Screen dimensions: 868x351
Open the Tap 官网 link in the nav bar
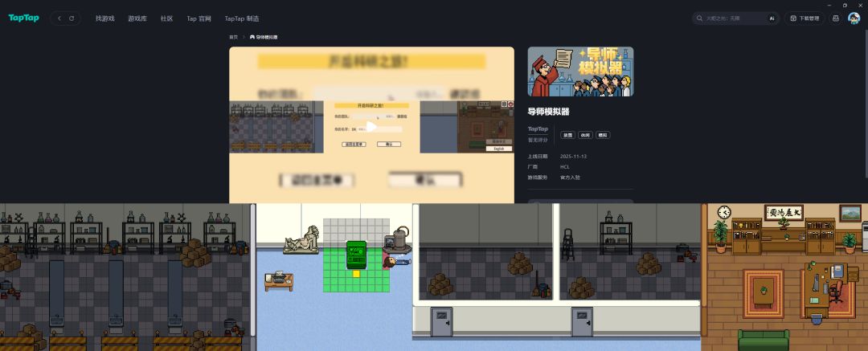coord(199,18)
